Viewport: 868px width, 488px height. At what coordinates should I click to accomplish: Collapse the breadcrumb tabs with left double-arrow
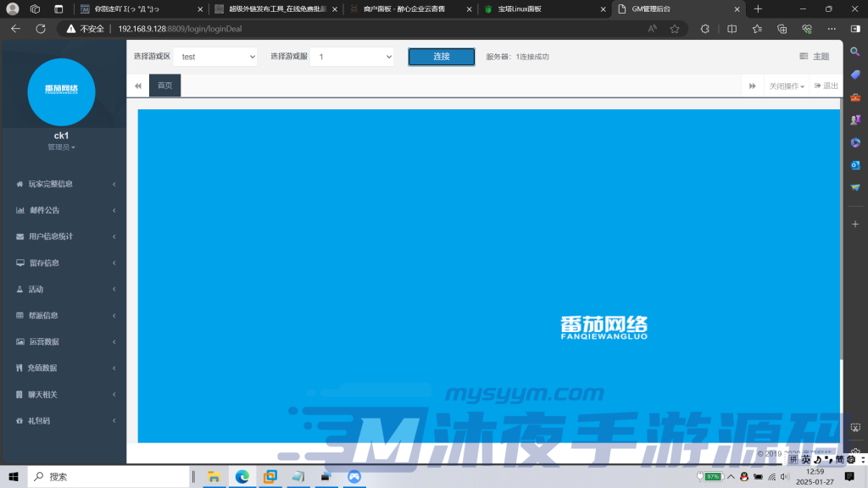pyautogui.click(x=137, y=85)
